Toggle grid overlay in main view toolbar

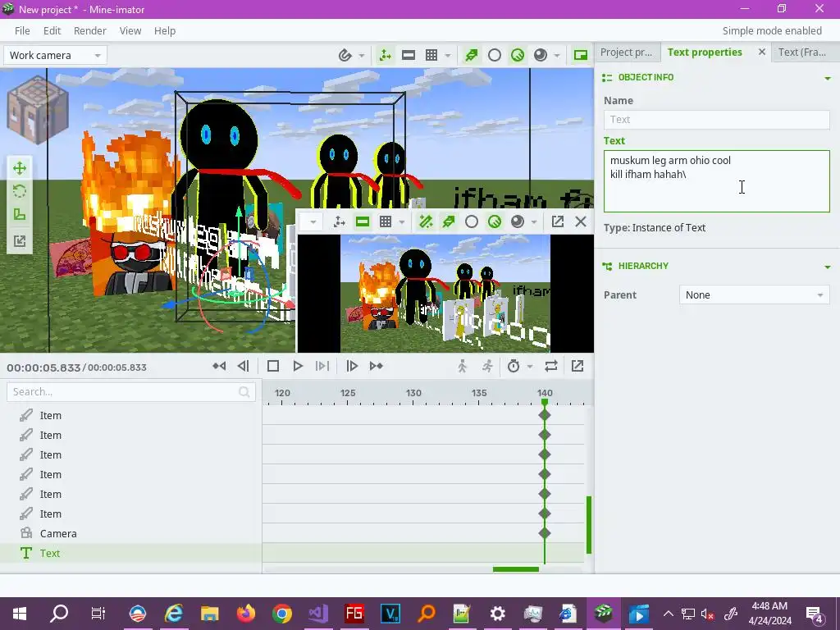(x=431, y=55)
